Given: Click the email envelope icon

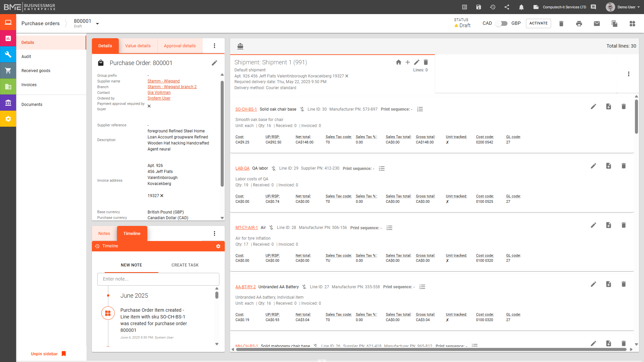Looking at the screenshot, I should point(597,23).
